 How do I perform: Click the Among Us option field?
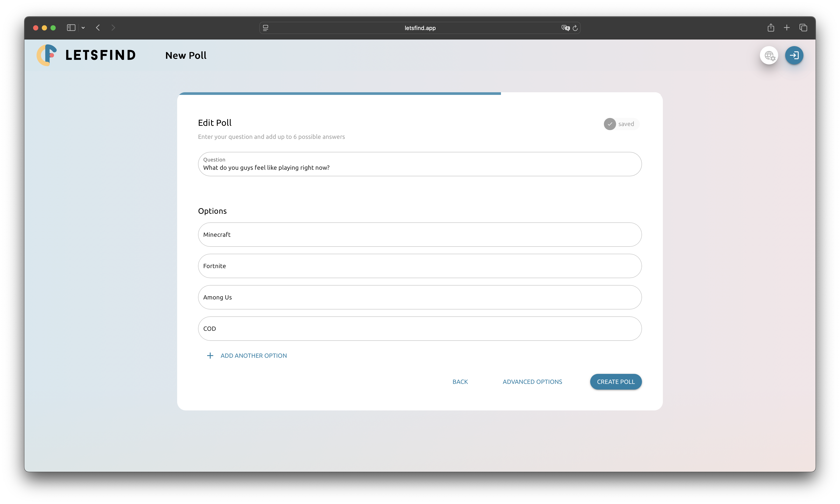click(x=420, y=297)
